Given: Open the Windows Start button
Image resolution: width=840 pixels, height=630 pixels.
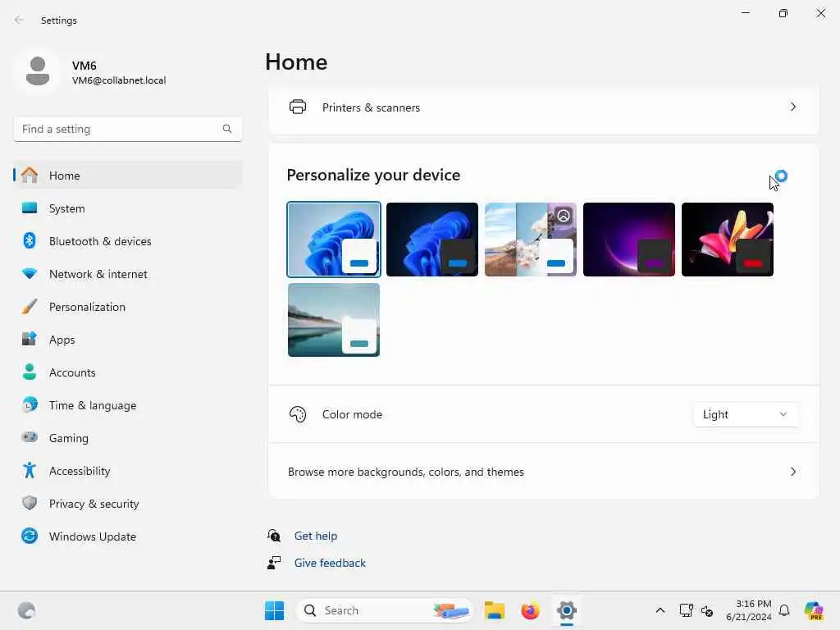Looking at the screenshot, I should 274,610.
